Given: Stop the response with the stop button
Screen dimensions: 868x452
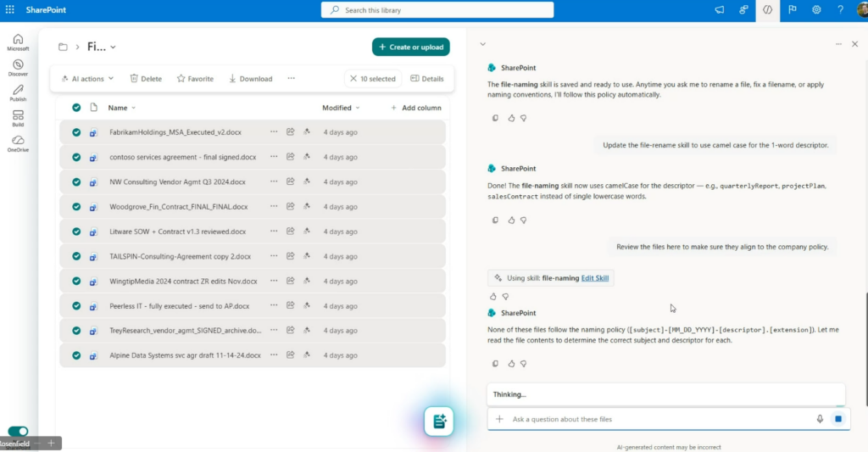Looking at the screenshot, I should [838, 419].
